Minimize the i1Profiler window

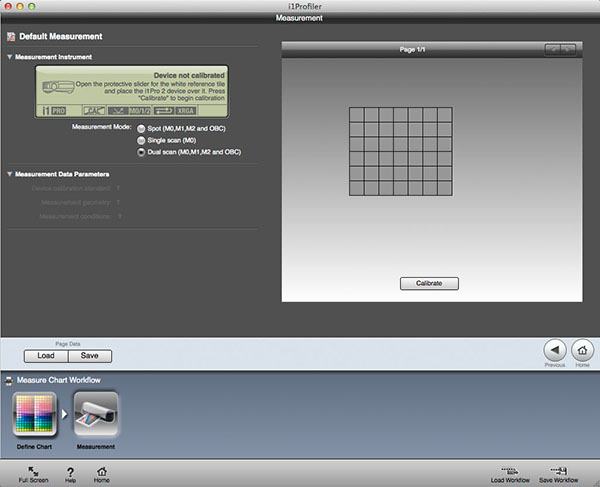(x=20, y=6)
